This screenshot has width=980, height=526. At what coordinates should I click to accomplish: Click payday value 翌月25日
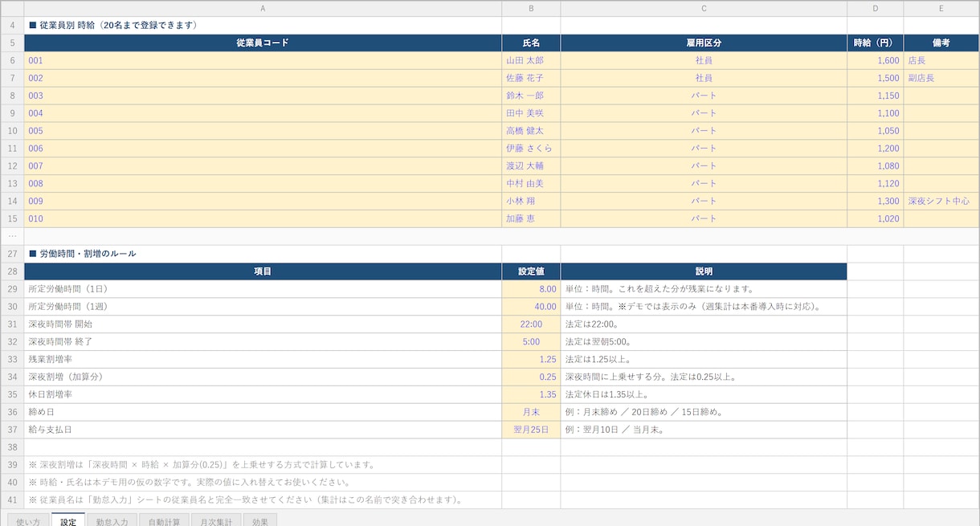(531, 430)
